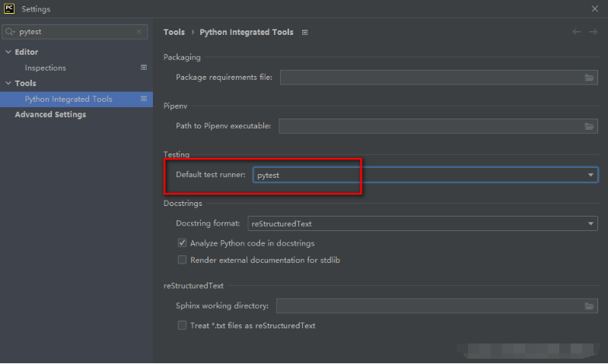Select the Editor category
608x364 pixels.
(x=27, y=52)
